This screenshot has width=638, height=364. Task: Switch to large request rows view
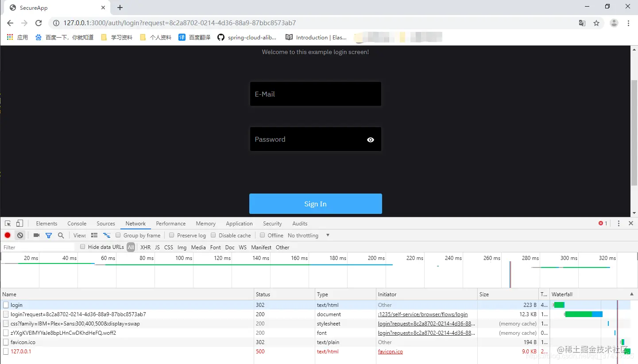click(94, 235)
